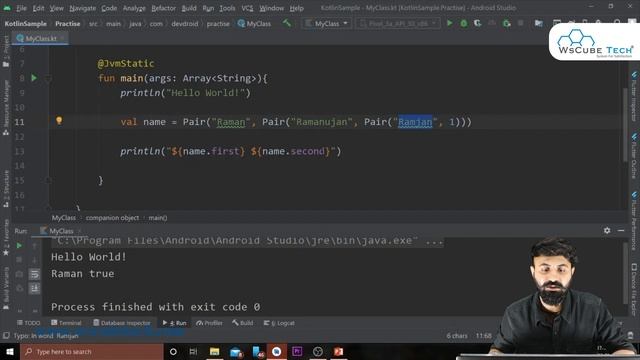Open the Tools menu
This screenshot has width=640, height=360.
[227, 8]
